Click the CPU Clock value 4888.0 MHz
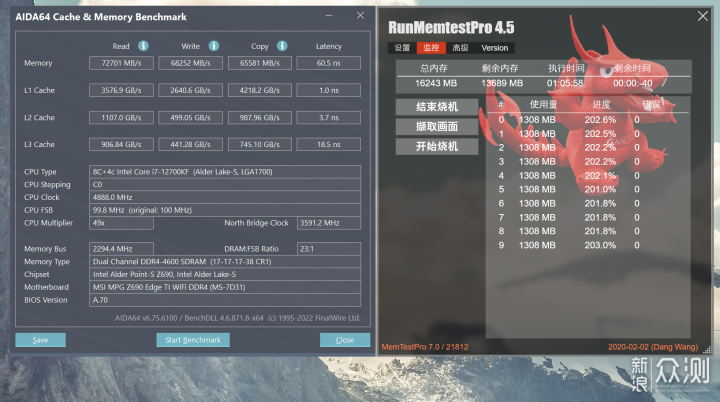 coord(225,198)
